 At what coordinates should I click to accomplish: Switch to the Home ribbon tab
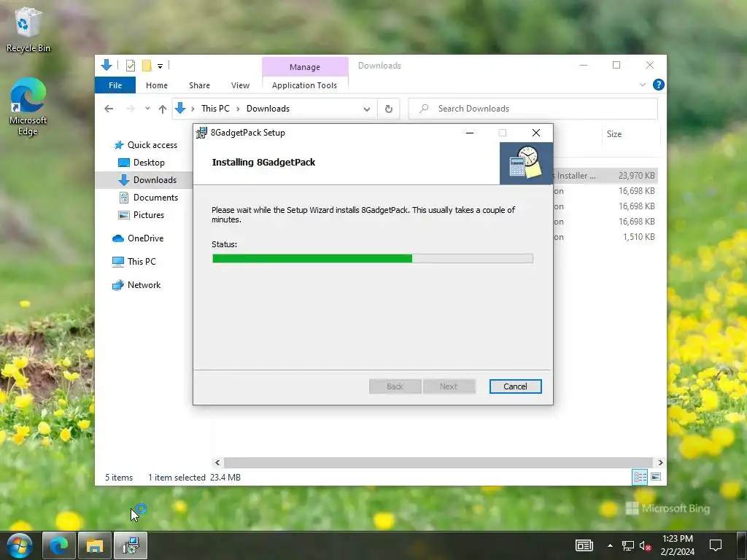coord(157,85)
